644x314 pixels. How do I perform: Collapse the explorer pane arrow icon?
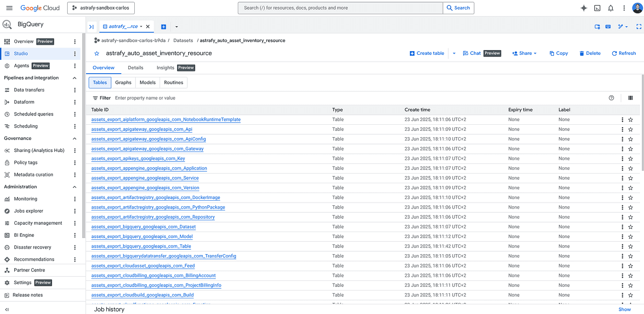pyautogui.click(x=91, y=27)
